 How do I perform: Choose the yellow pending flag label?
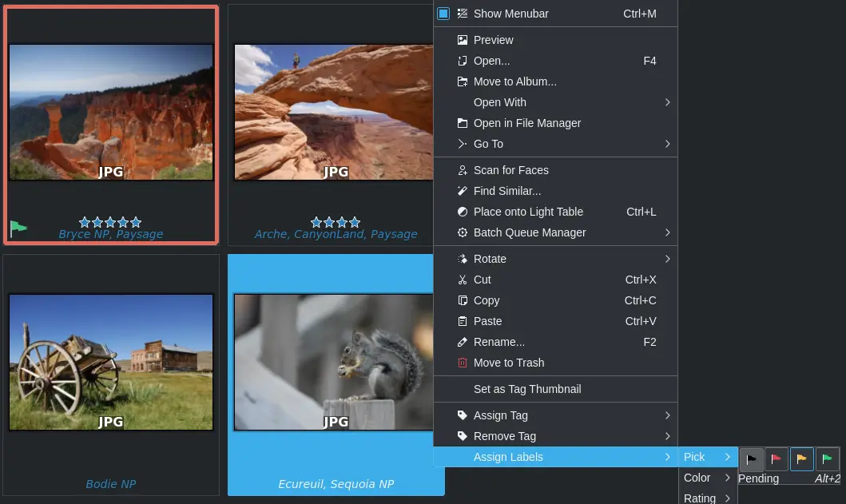pyautogui.click(x=802, y=458)
